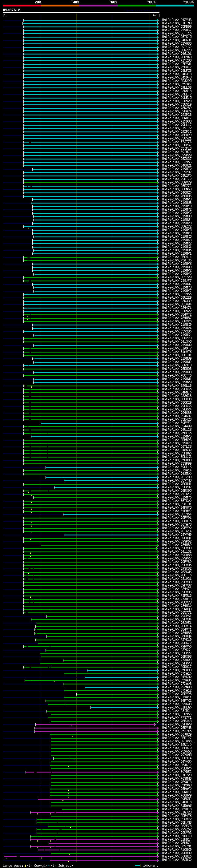Click the white query sequence bar
The width and height of the screenshot is (197, 868).
(x=81, y=13)
